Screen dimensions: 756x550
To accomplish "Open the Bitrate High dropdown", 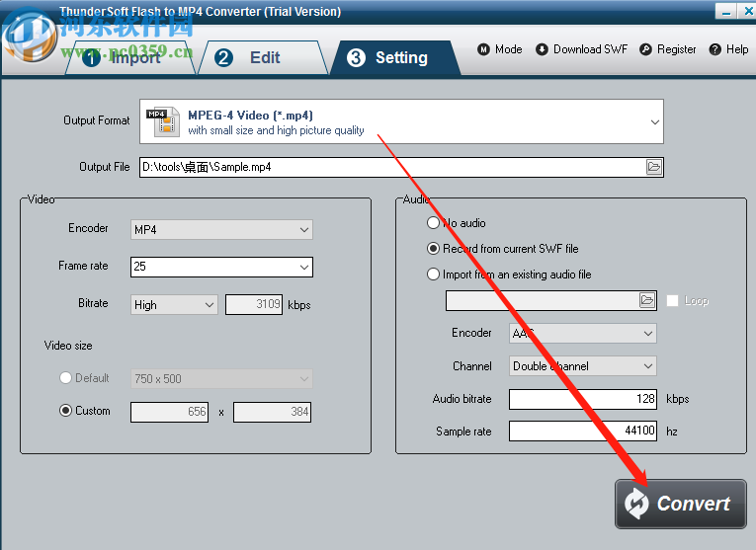I will point(174,305).
